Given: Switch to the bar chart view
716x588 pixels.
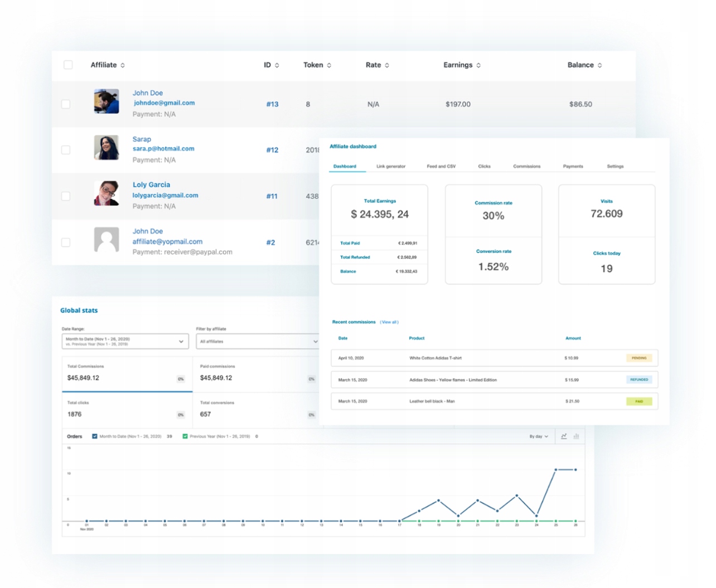Looking at the screenshot, I should (576, 436).
